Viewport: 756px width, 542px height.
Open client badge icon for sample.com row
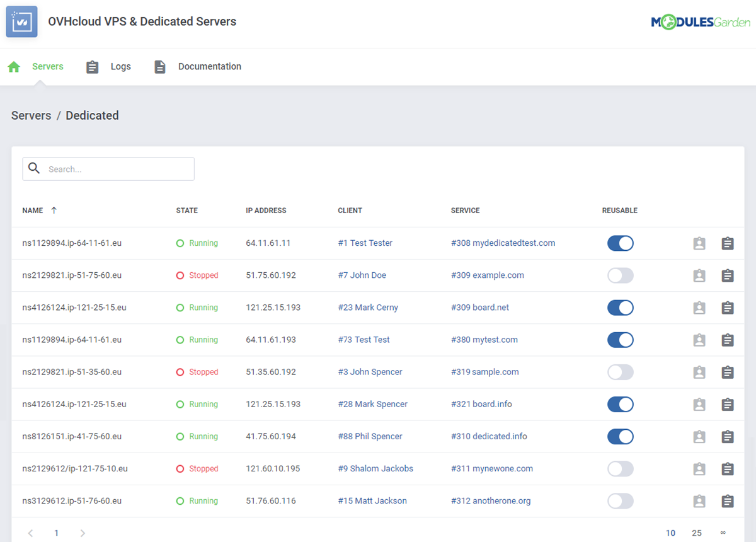tap(699, 372)
